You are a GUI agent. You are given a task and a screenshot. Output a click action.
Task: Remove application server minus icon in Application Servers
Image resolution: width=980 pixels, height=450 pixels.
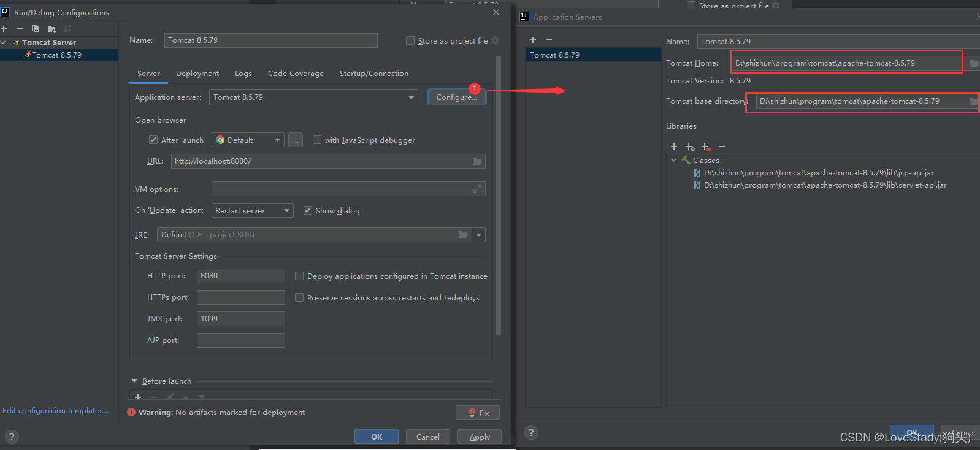549,40
